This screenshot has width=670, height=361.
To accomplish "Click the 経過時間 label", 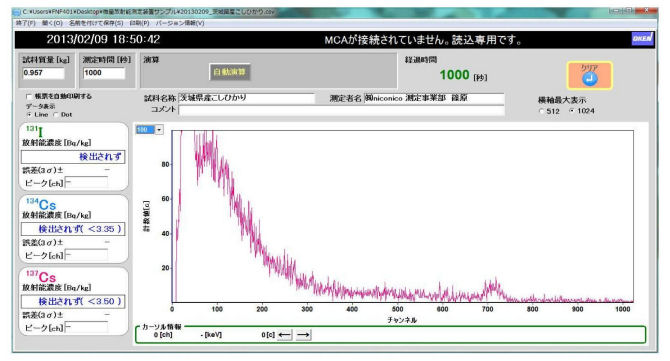I will 421,60.
